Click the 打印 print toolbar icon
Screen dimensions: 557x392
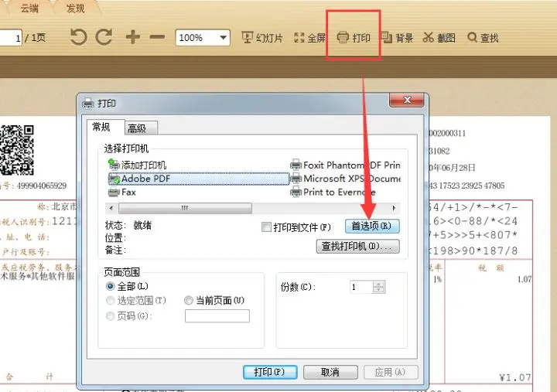tap(353, 37)
